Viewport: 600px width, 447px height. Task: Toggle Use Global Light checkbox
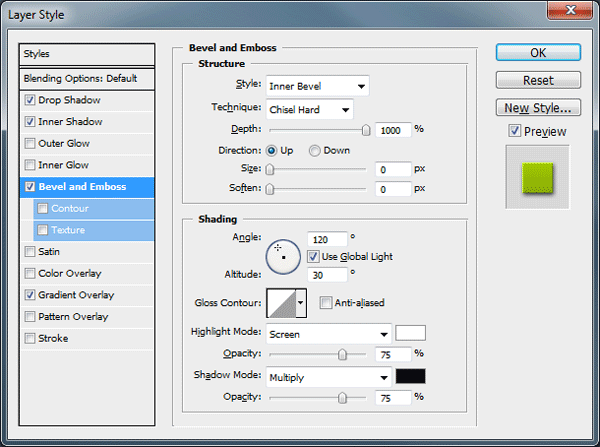pyautogui.click(x=313, y=256)
